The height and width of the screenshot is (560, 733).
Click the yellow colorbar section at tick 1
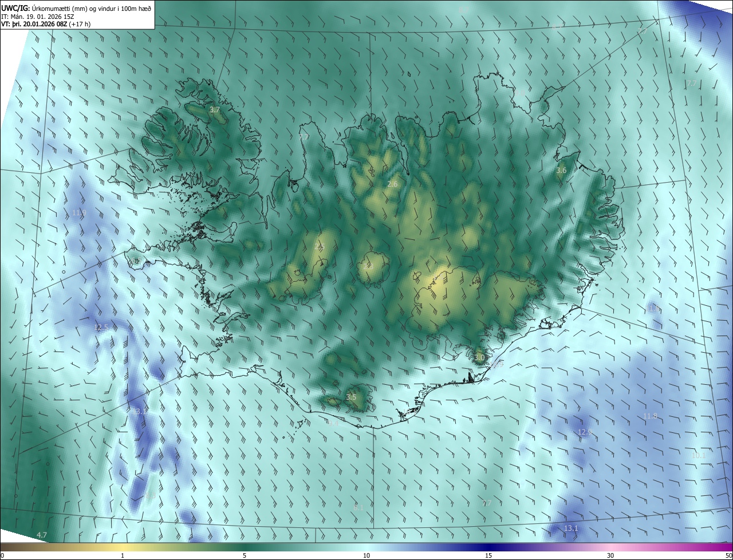123,547
